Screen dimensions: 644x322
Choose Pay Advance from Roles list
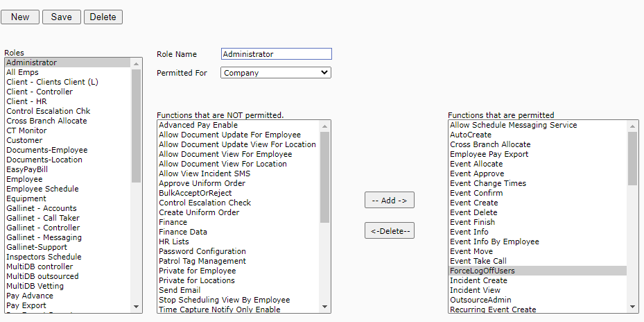[x=30, y=296]
